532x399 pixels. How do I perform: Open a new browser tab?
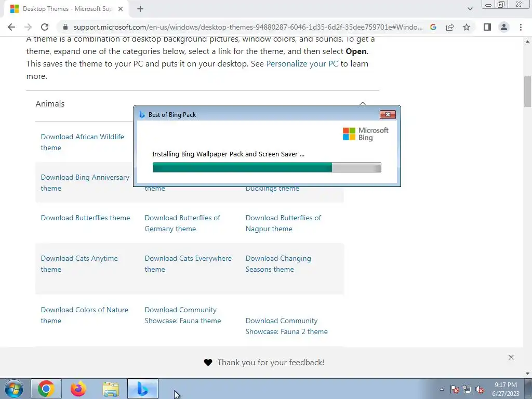[140, 9]
